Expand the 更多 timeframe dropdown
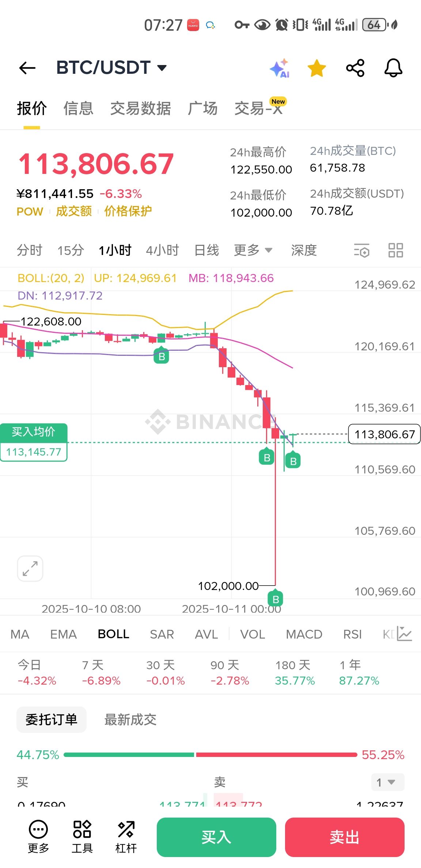This screenshot has width=421, height=868. 253,251
